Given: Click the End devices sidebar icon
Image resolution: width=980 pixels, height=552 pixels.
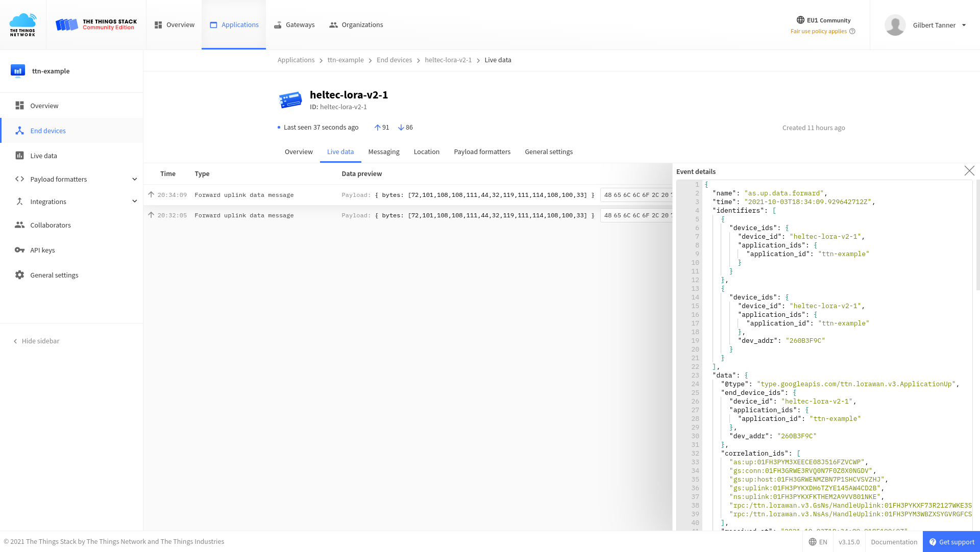Looking at the screenshot, I should (x=19, y=131).
